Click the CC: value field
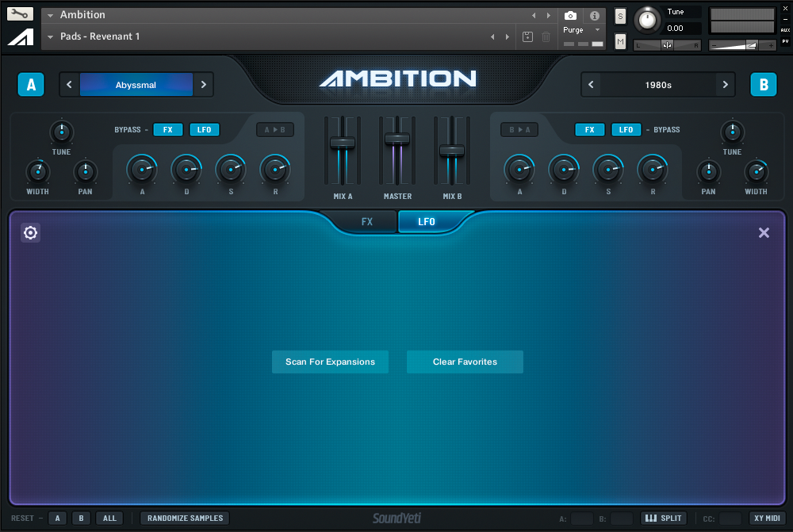This screenshot has width=793, height=532. pos(730,519)
